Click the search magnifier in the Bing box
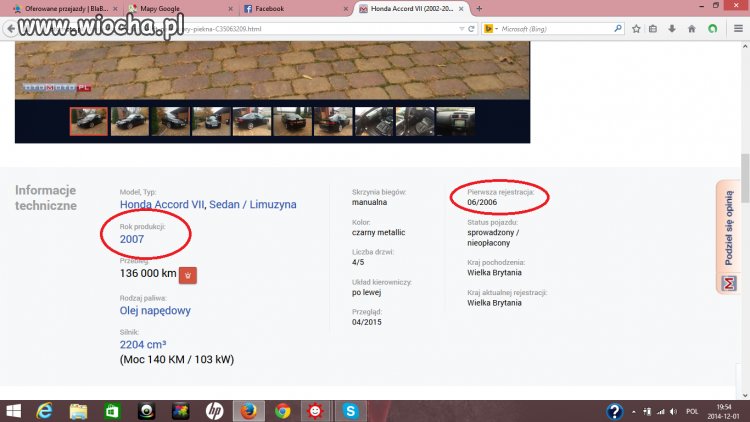 [x=618, y=29]
